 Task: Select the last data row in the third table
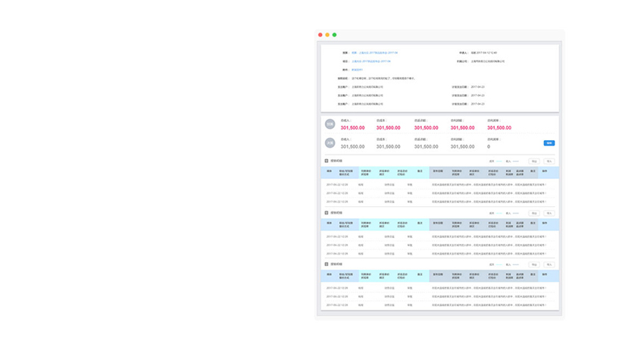click(x=439, y=305)
